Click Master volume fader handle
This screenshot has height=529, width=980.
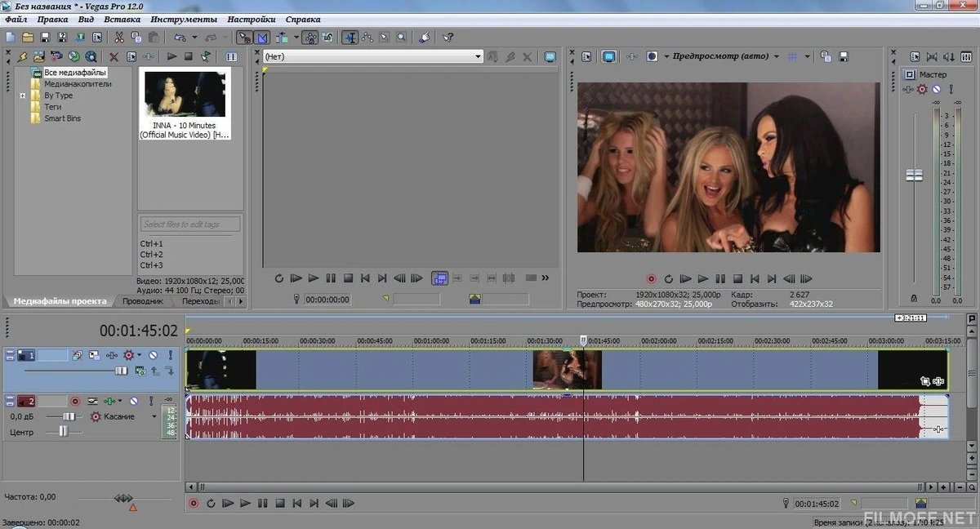pos(914,175)
